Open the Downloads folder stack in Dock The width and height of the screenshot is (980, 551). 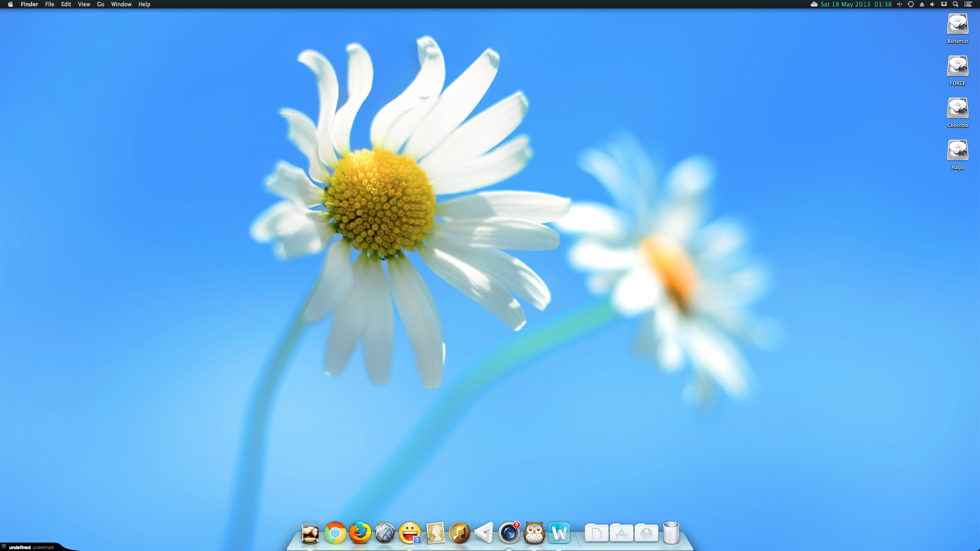tap(646, 533)
